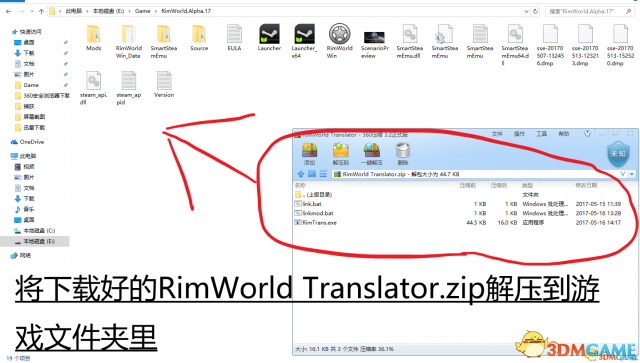Image resolution: width=640 pixels, height=363 pixels.
Task: Refresh the Explorer folder view
Action: pyautogui.click(x=536, y=11)
